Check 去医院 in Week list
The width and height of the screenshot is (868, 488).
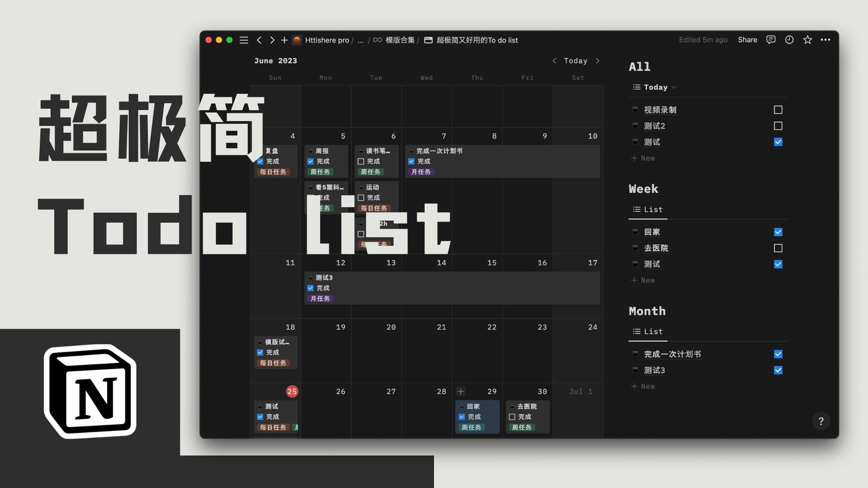(x=778, y=248)
